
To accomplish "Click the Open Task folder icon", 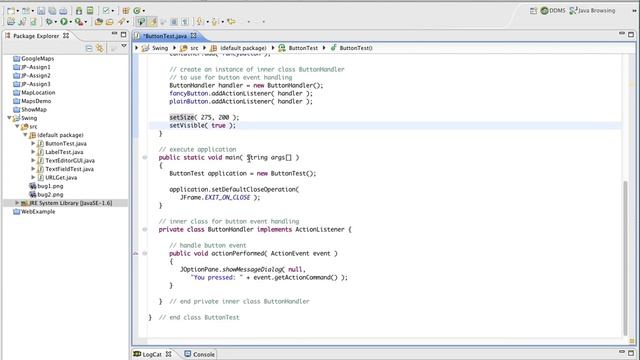I will pos(109,22).
